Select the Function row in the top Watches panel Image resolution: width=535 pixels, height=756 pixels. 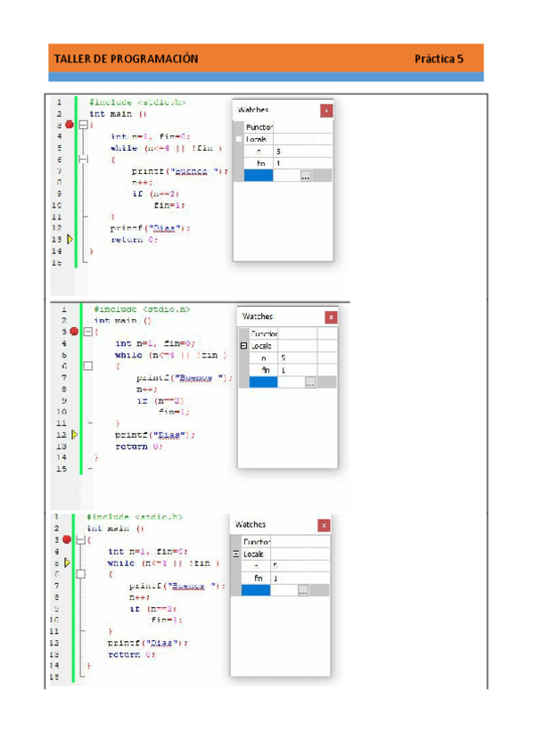click(x=259, y=127)
